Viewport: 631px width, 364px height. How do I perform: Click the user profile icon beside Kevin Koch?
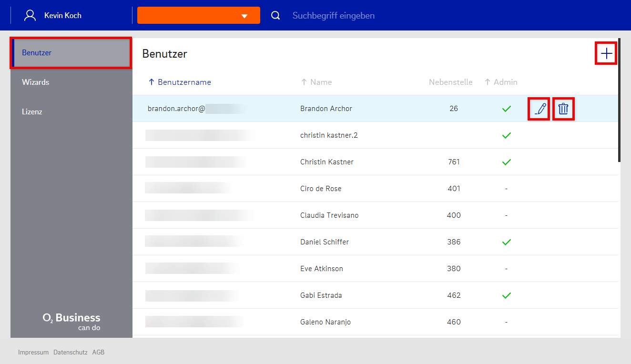tap(30, 16)
